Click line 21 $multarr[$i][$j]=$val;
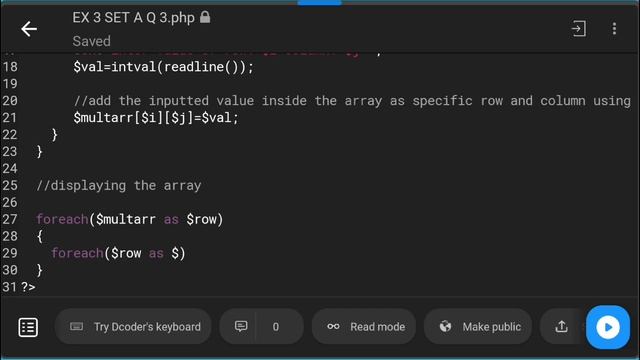 (x=156, y=118)
